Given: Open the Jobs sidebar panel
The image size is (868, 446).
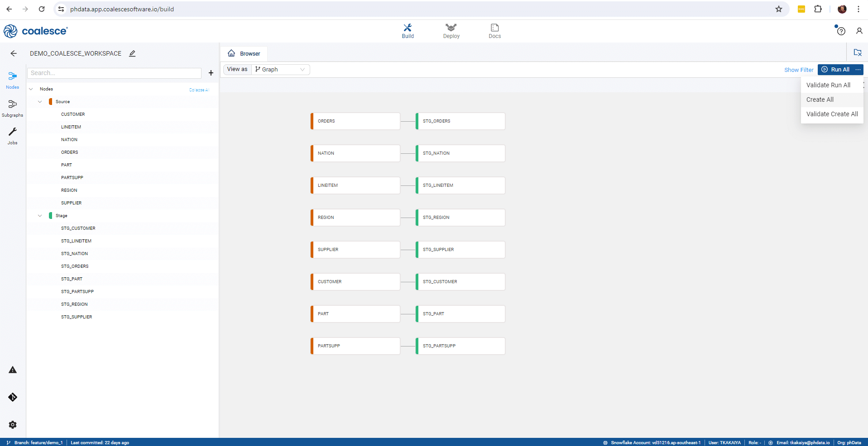Looking at the screenshot, I should [x=13, y=136].
